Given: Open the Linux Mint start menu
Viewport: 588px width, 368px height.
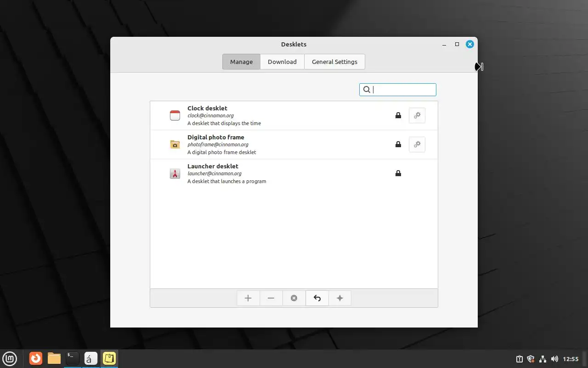Looking at the screenshot, I should 10,358.
